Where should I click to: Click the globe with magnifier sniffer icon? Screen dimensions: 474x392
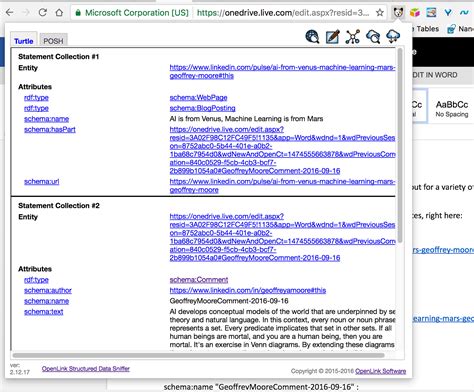pyautogui.click(x=312, y=37)
